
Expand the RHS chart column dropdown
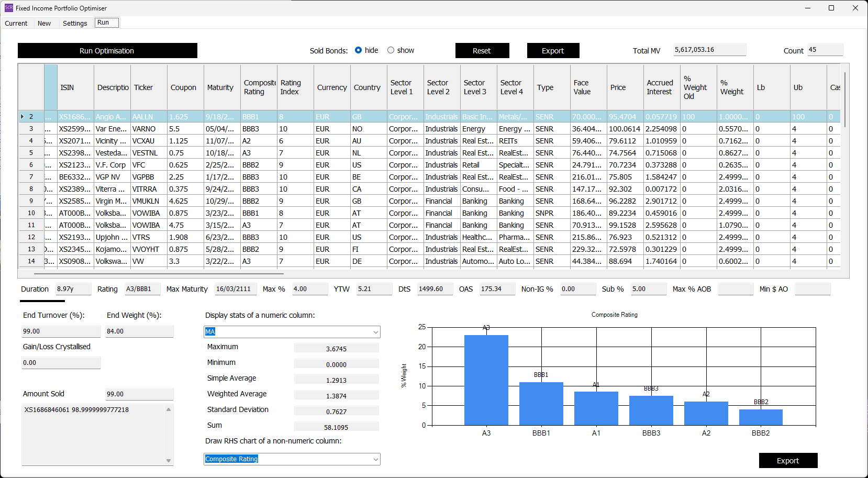[x=375, y=459]
